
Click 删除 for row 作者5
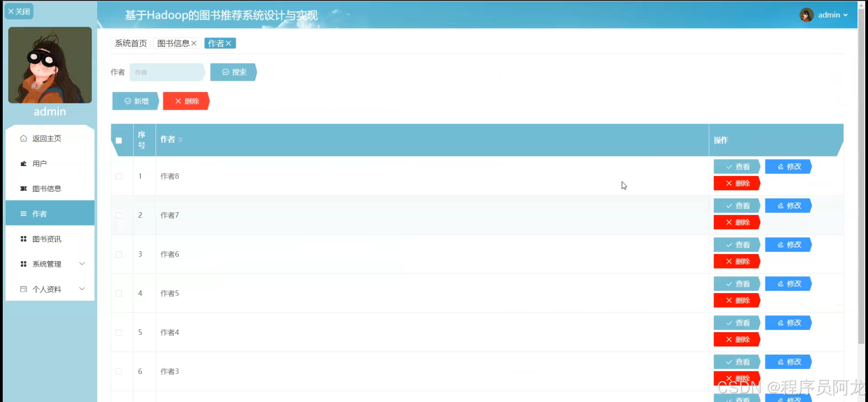[x=737, y=300]
